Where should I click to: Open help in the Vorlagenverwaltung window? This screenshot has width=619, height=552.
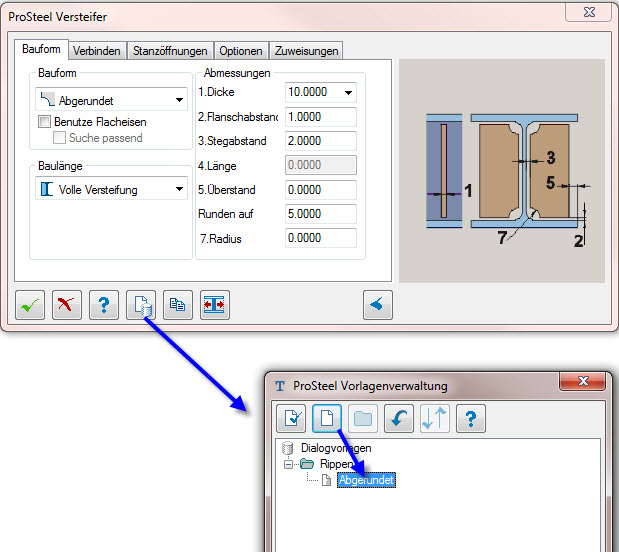pos(471,419)
